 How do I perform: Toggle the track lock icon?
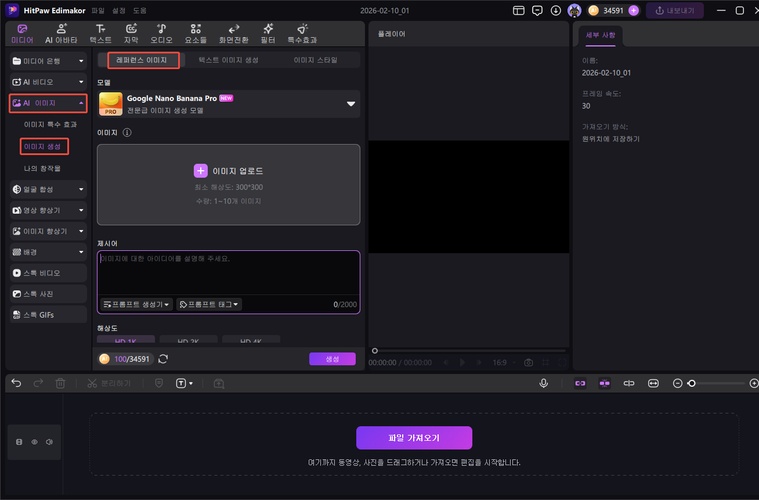coord(19,442)
